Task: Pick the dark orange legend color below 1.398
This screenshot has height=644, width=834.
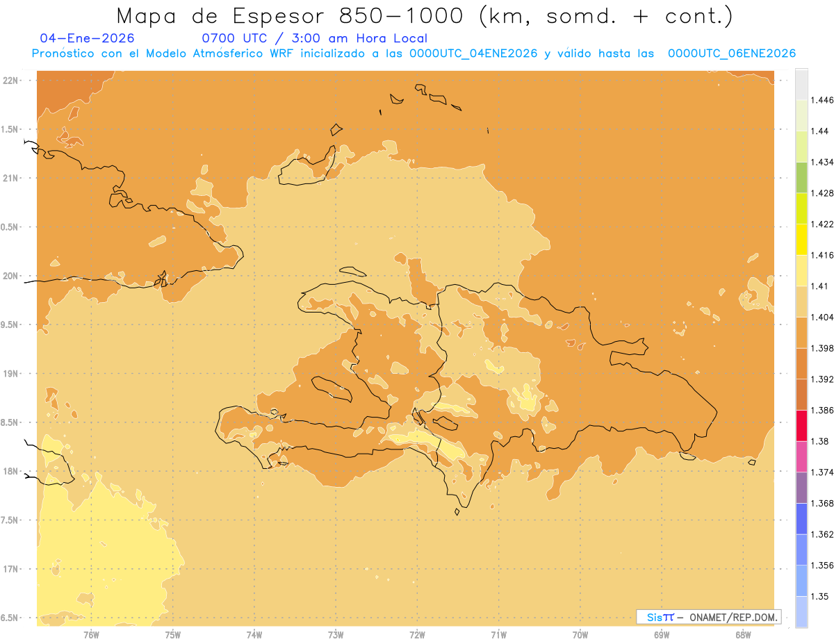Action: [801, 363]
